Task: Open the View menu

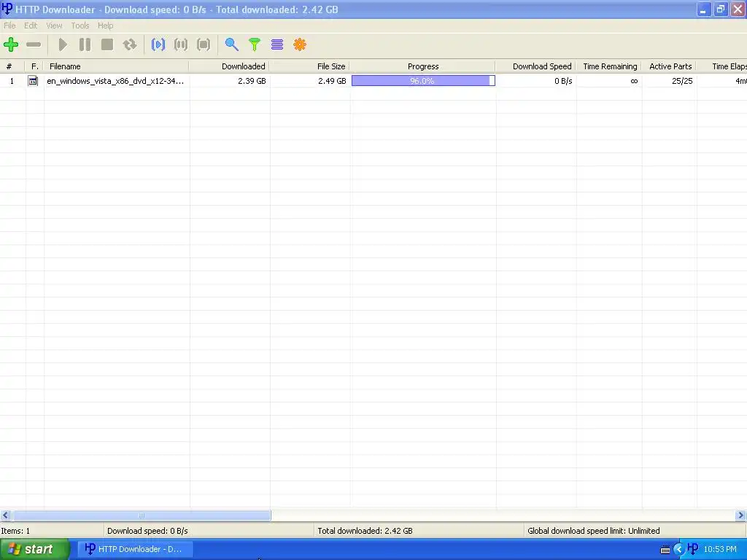Action: [54, 26]
